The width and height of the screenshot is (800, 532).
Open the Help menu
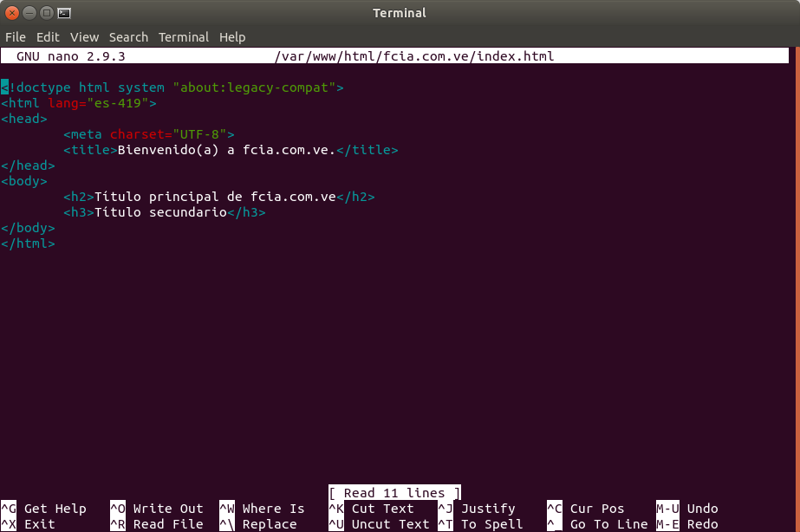tap(232, 37)
